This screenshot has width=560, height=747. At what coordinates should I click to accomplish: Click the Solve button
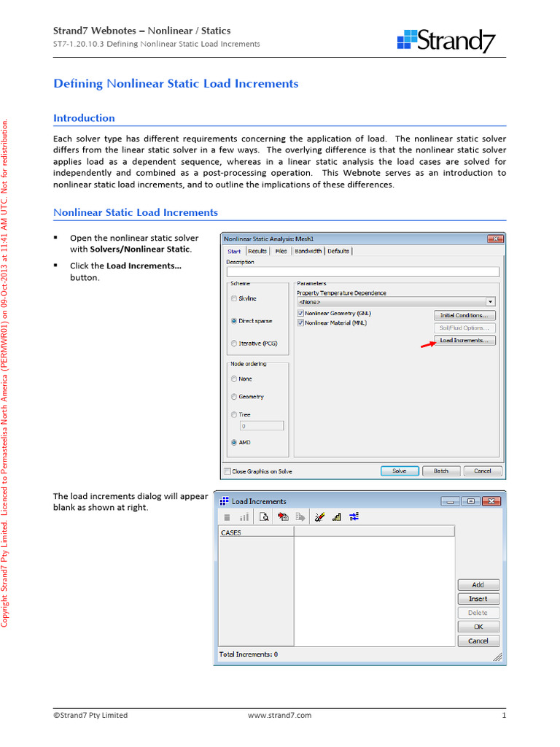[x=400, y=471]
